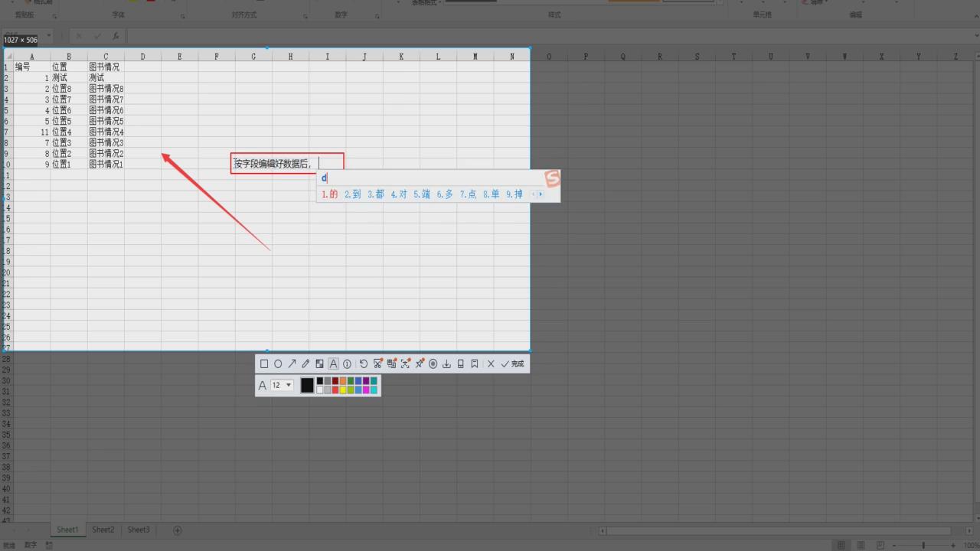The height and width of the screenshot is (551, 980).
Task: Select header cell 图书情况
Action: pos(106,67)
